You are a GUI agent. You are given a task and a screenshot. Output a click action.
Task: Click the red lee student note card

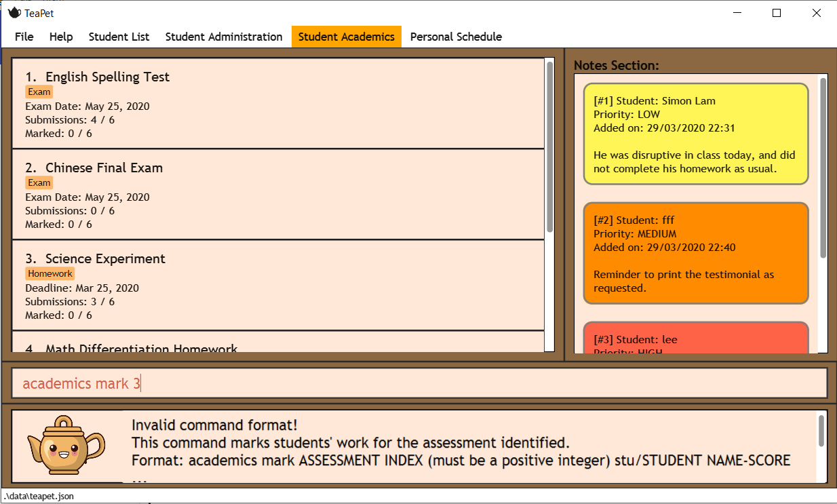coord(696,338)
